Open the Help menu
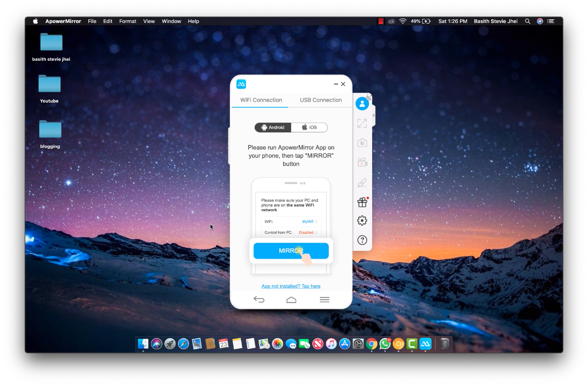Screen dimensions: 588x386 coord(193,21)
